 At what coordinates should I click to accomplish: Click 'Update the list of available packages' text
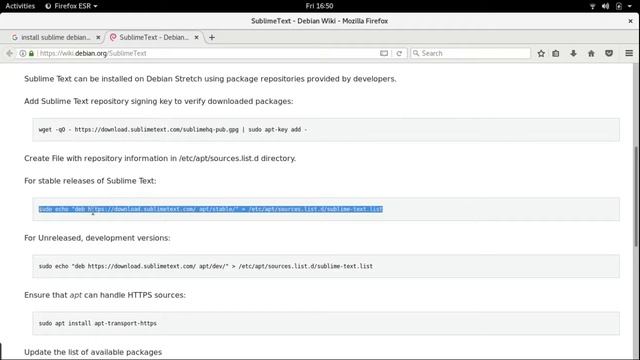[93, 352]
